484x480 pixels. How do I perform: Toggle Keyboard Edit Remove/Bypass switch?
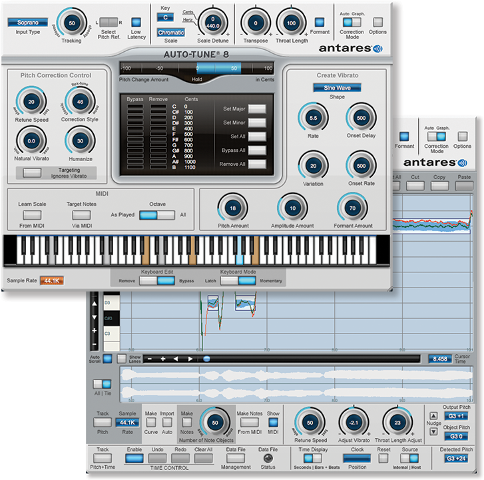(x=157, y=281)
